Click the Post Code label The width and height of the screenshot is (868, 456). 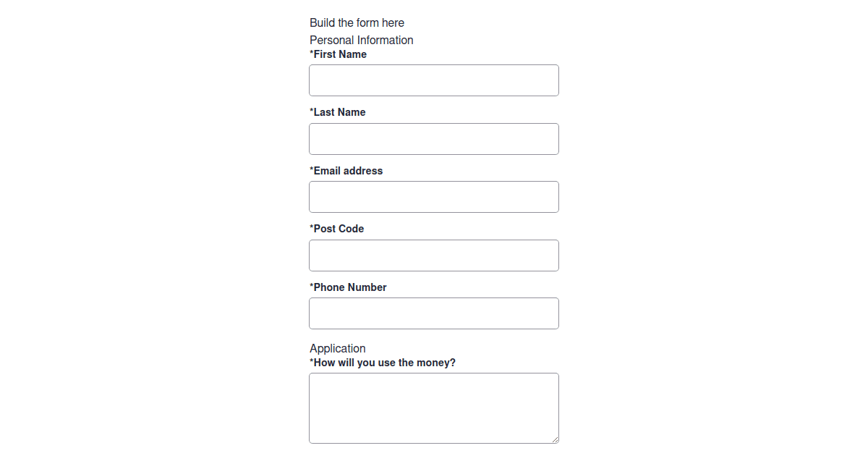(x=339, y=229)
